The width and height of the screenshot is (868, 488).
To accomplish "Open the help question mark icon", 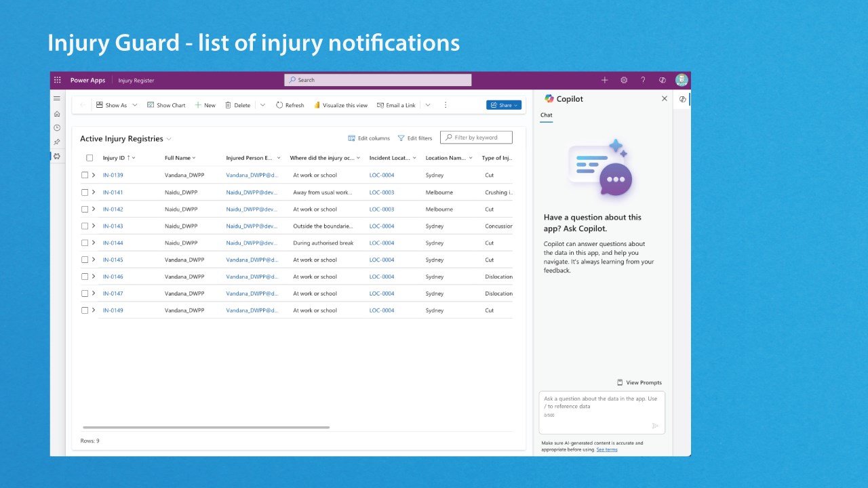I will (x=643, y=80).
